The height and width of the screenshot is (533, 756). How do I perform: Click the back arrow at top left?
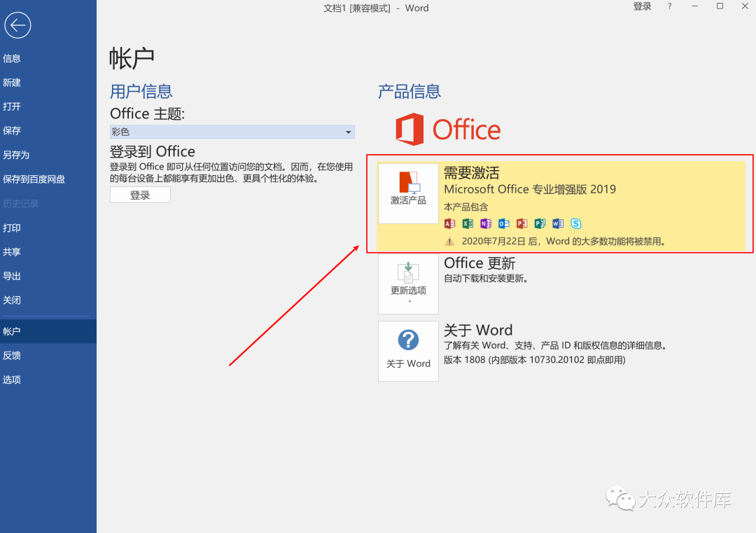(17, 25)
